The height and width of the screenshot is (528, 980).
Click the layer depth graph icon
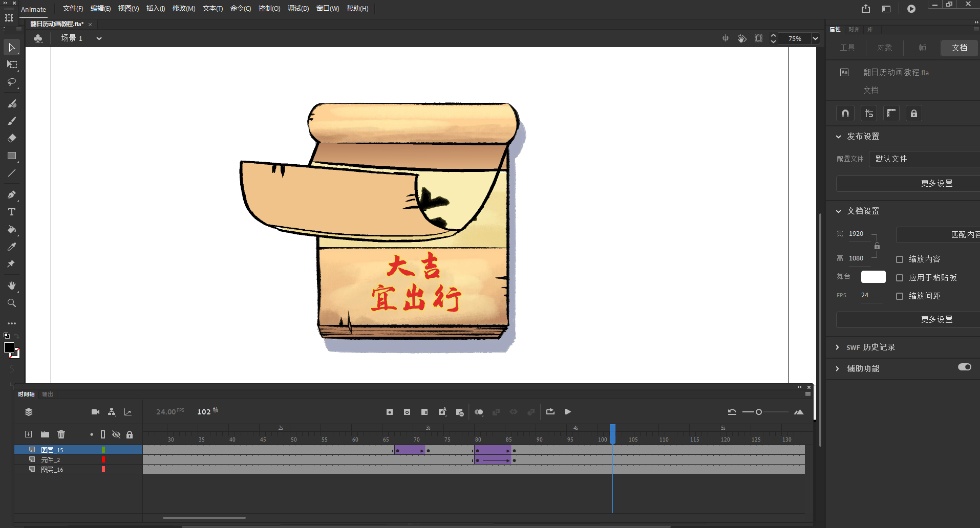[x=128, y=412]
